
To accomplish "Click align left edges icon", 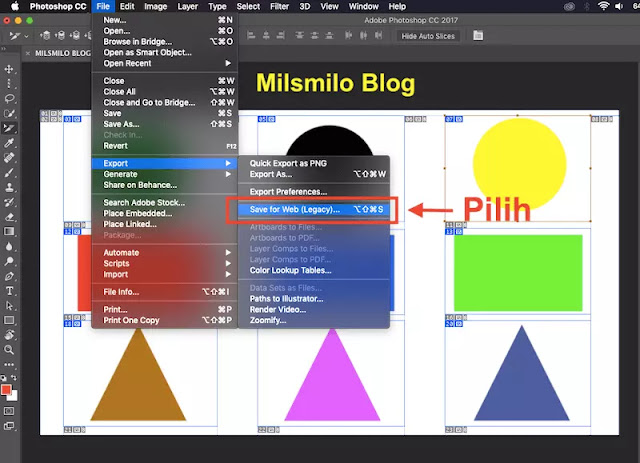I will (x=251, y=36).
